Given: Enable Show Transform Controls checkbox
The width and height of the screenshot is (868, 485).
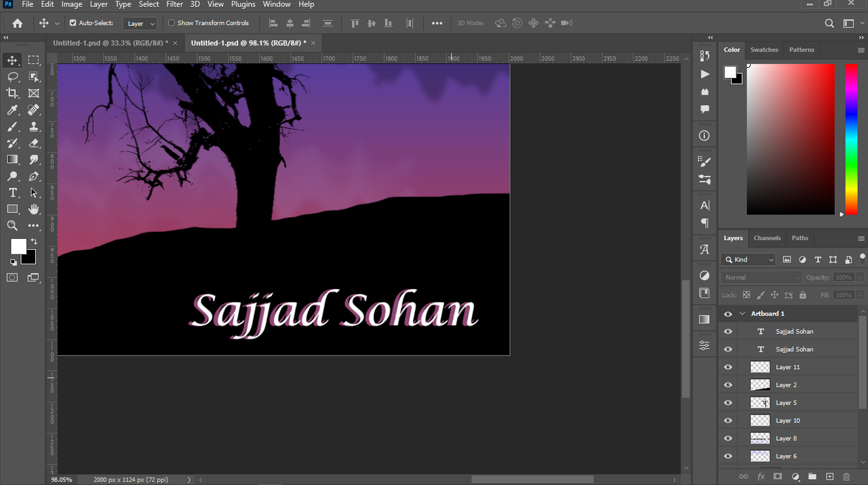Looking at the screenshot, I should click(x=172, y=23).
